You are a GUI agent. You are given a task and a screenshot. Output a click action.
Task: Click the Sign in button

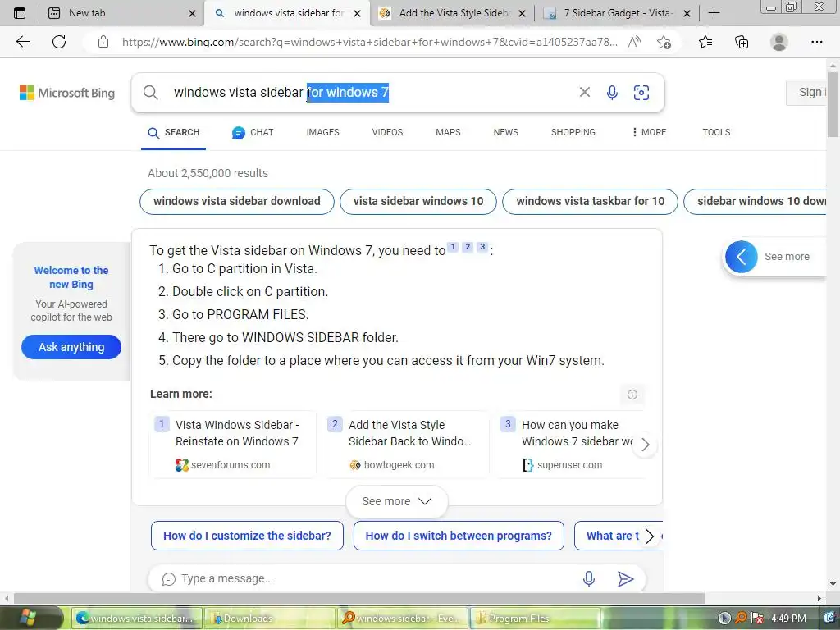point(806,92)
